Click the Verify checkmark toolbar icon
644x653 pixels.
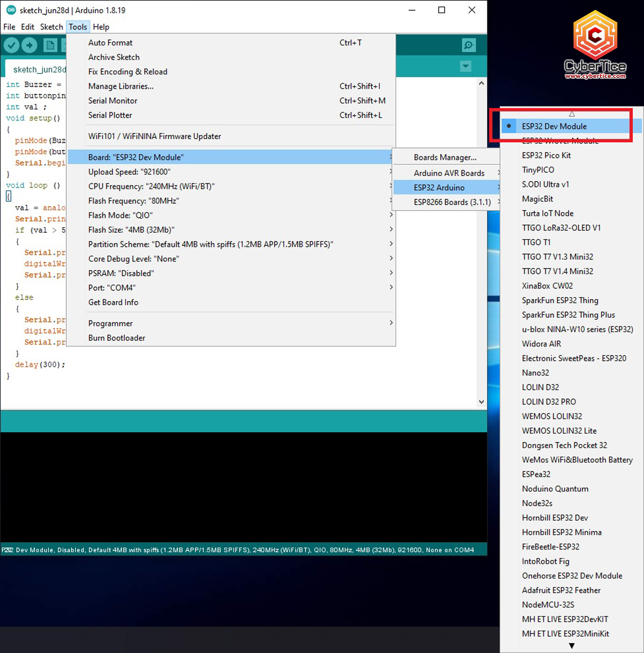pyautogui.click(x=12, y=45)
